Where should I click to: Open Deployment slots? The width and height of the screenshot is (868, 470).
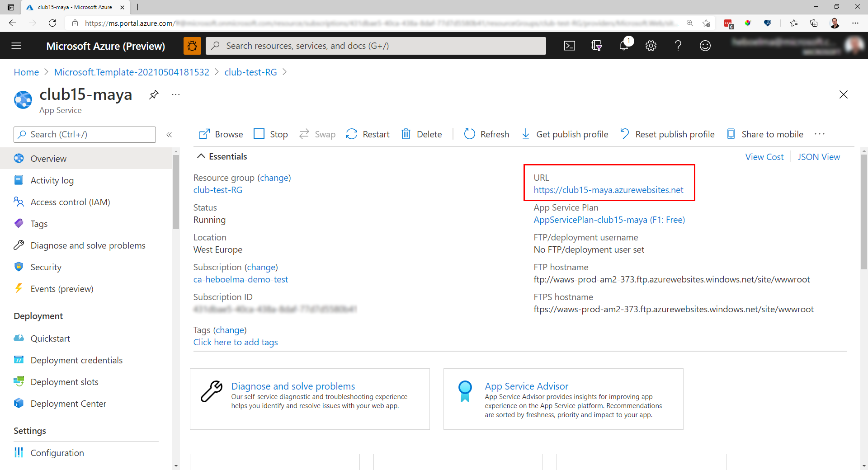click(x=86, y=382)
